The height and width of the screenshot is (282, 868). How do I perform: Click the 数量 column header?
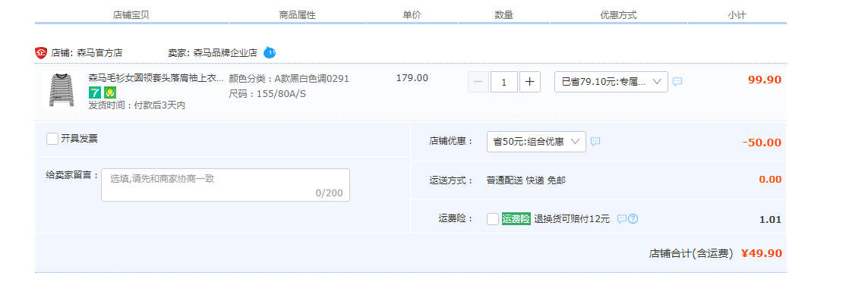point(503,15)
